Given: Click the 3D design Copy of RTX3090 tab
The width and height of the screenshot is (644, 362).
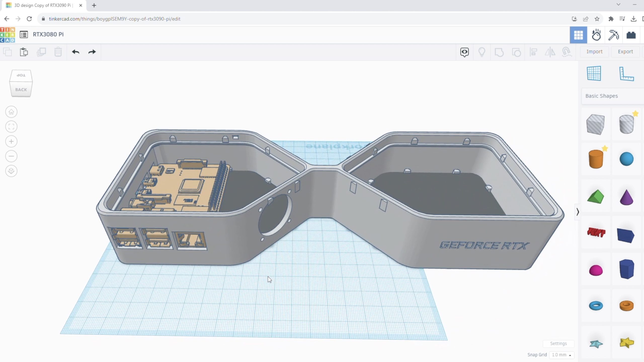Looking at the screenshot, I should 43,5.
